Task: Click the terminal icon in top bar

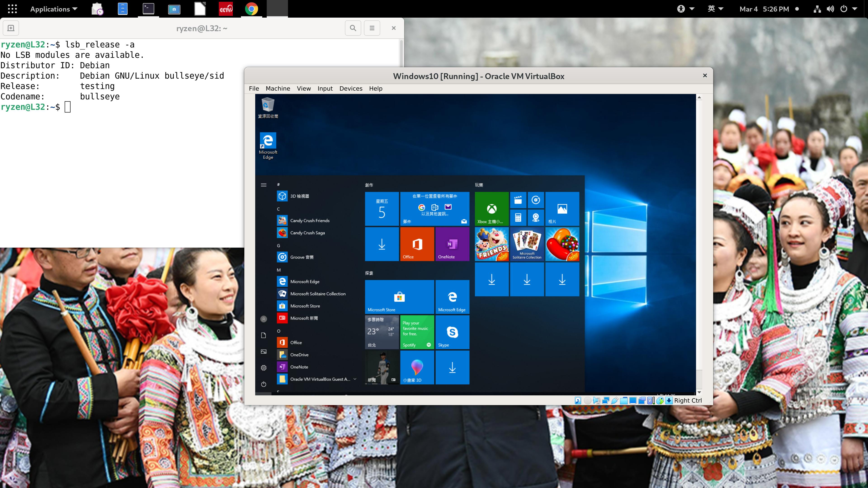Action: (148, 9)
